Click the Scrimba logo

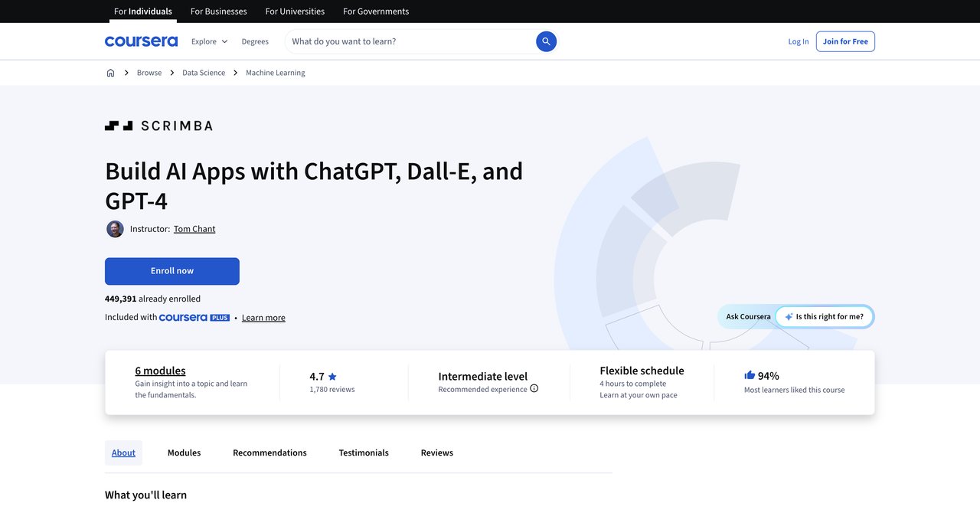coord(158,126)
